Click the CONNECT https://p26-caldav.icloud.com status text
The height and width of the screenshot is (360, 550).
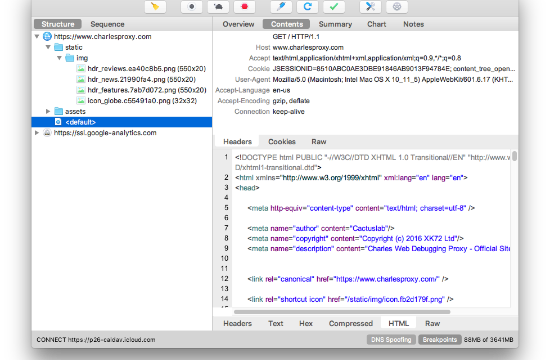[x=96, y=340]
